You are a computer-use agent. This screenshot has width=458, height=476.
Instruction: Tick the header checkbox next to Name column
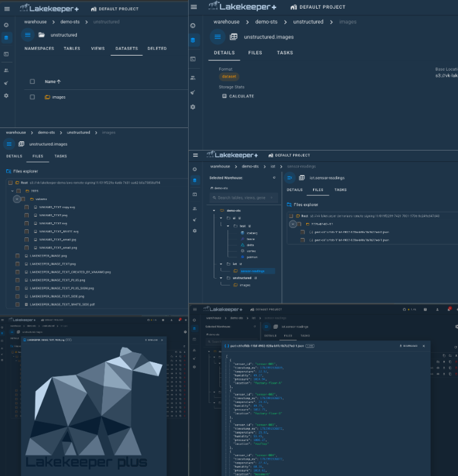tap(32, 82)
